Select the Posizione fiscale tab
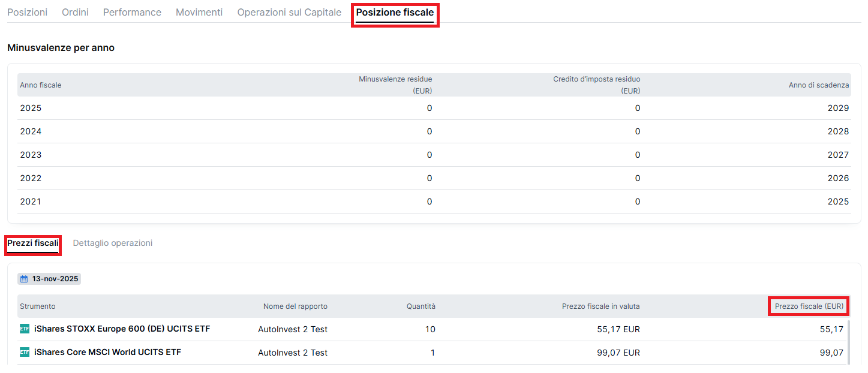This screenshot has height=373, width=868. coord(395,12)
